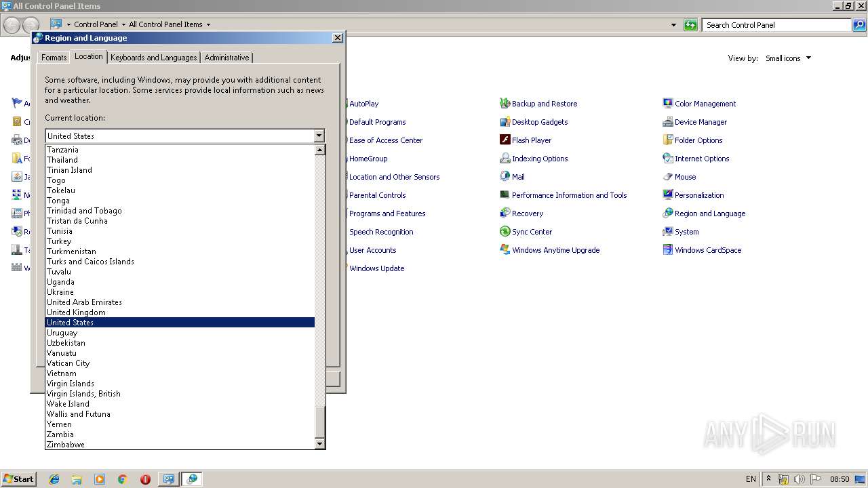Image resolution: width=868 pixels, height=488 pixels.
Task: Collapse the Current location dropdown arrow
Action: tap(319, 136)
